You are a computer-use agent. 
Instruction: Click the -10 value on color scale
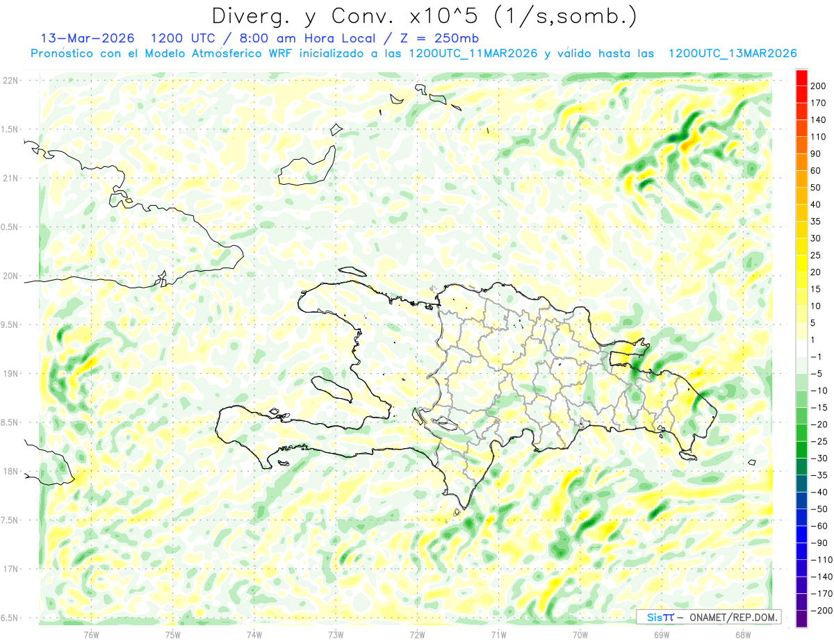819,390
